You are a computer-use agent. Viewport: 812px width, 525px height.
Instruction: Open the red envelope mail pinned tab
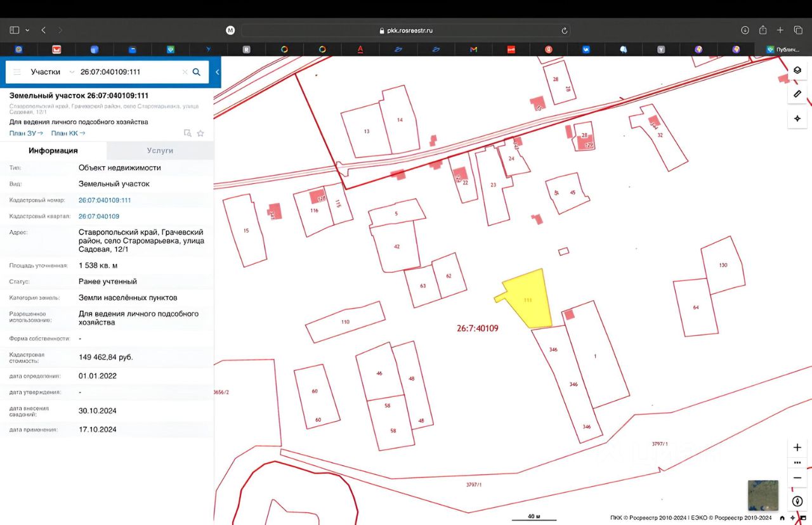pos(56,49)
